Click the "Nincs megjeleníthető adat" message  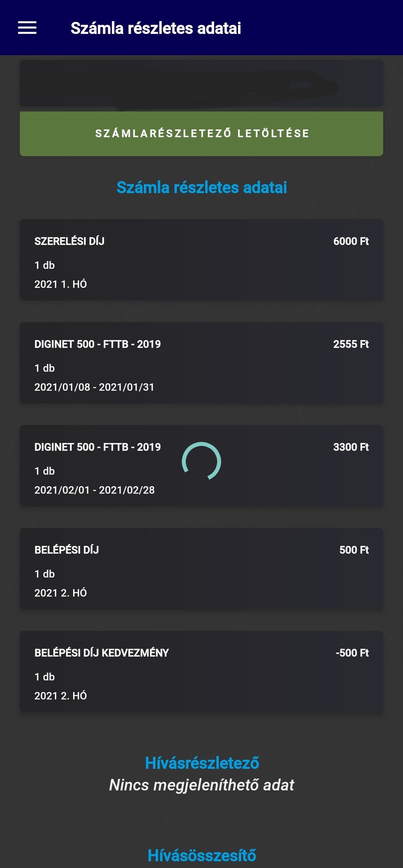(x=201, y=785)
